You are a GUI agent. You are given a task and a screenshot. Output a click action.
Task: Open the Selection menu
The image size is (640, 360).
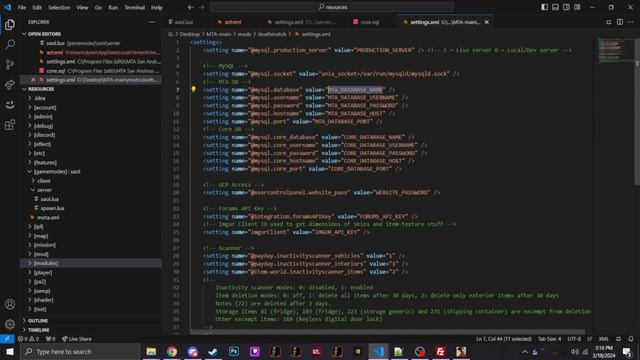coord(59,7)
